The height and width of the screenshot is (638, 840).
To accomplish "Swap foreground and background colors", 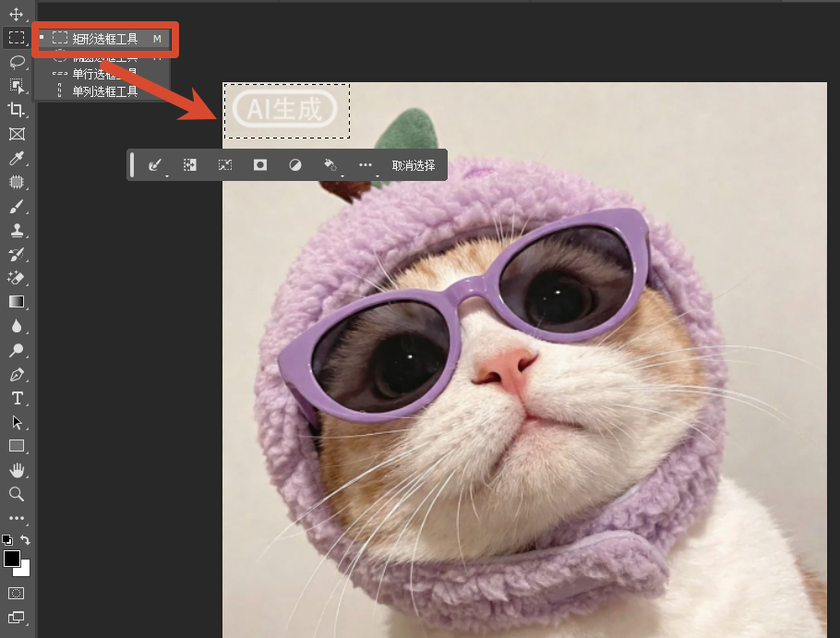I will click(25, 539).
